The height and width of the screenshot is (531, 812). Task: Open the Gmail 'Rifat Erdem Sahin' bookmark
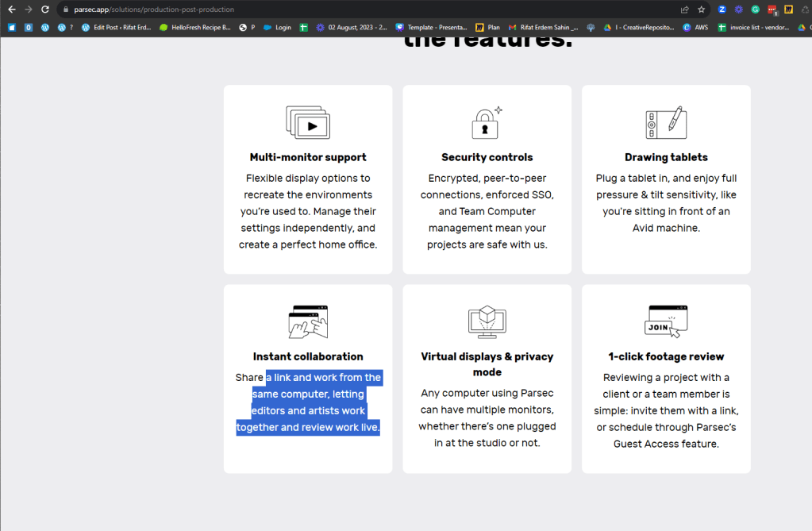coord(543,28)
